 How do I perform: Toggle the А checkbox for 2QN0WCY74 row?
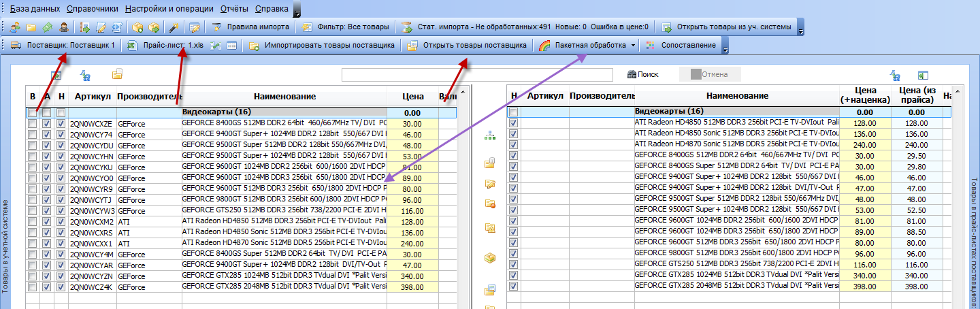coord(46,135)
